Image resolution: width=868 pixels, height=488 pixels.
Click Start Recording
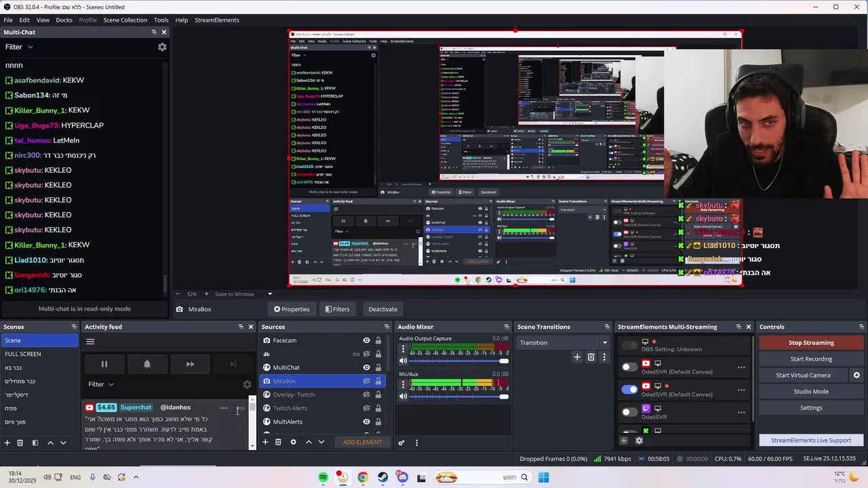point(811,359)
